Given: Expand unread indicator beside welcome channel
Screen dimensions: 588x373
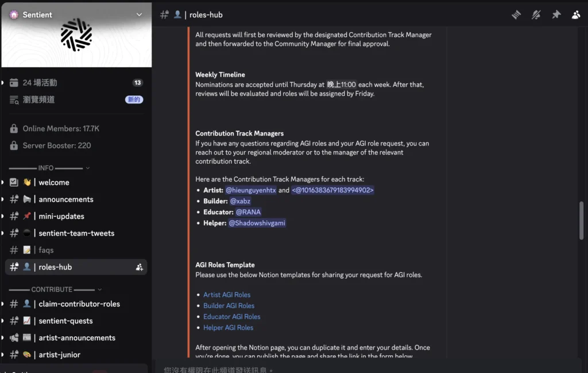Looking at the screenshot, I should tap(2, 182).
